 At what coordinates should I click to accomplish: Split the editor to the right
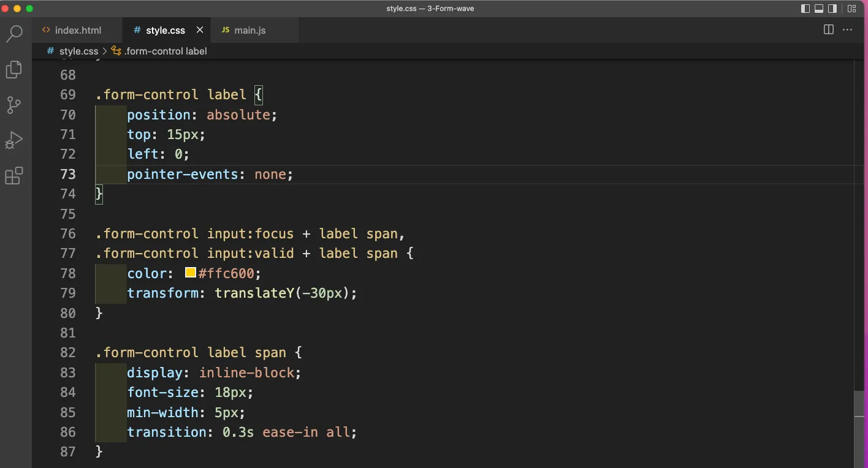pyautogui.click(x=829, y=29)
